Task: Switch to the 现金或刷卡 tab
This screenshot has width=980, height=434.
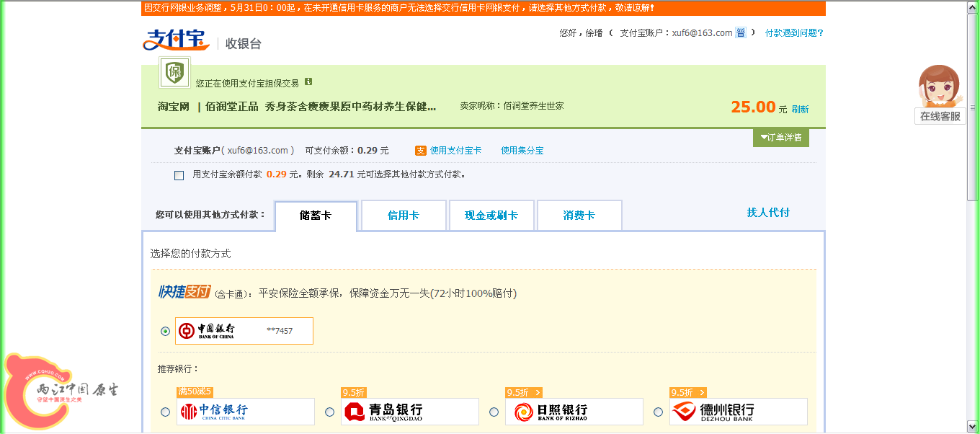Action: [491, 216]
